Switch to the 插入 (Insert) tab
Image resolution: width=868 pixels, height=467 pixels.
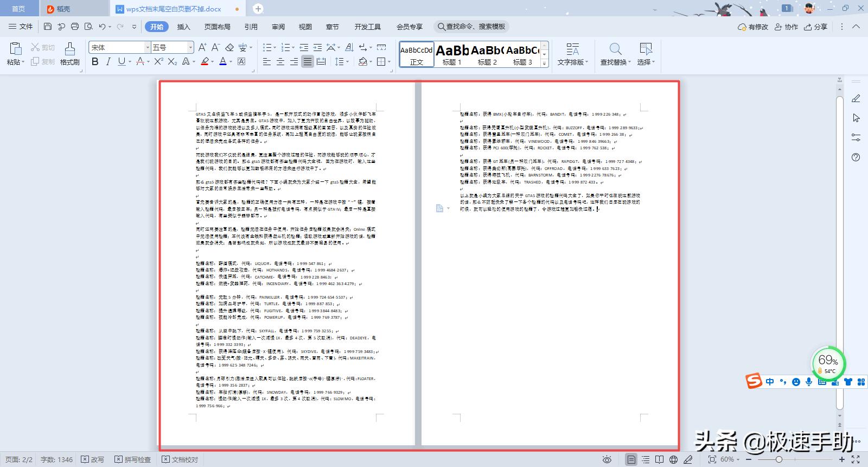pyautogui.click(x=184, y=27)
